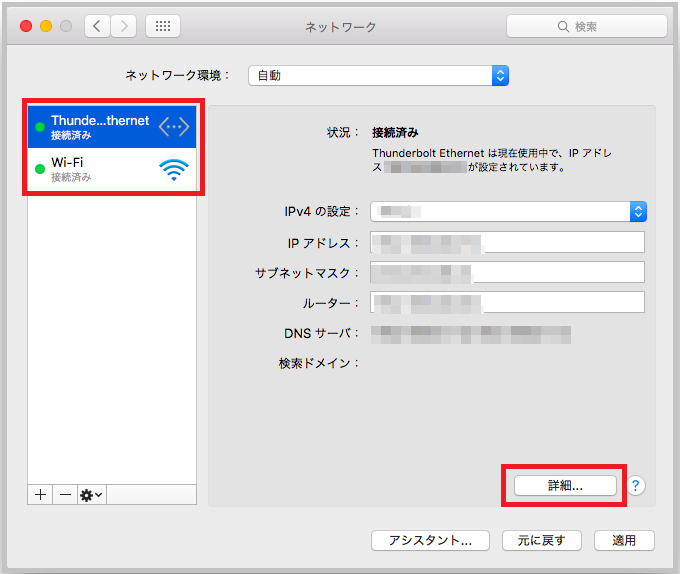Click the back navigation arrow
The width and height of the screenshot is (680, 574).
point(97,26)
